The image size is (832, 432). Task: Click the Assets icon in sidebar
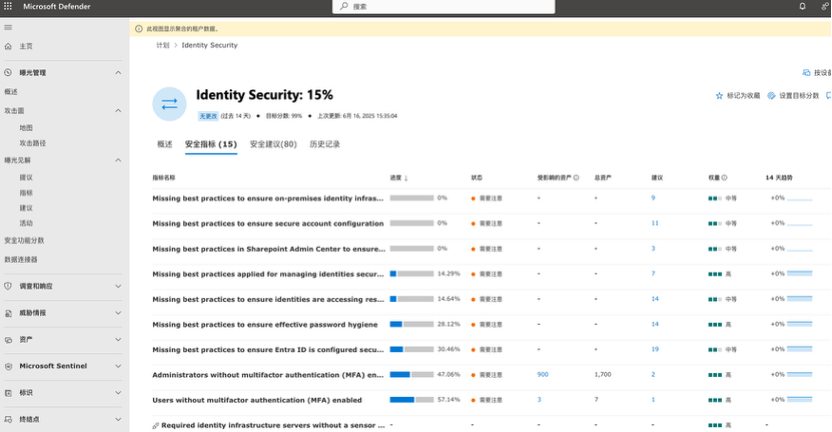click(x=8, y=340)
